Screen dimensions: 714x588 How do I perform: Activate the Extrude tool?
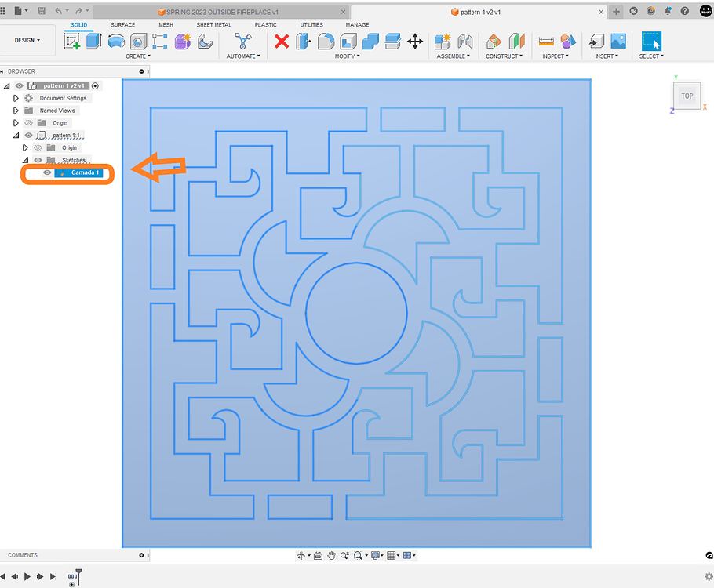coord(93,40)
